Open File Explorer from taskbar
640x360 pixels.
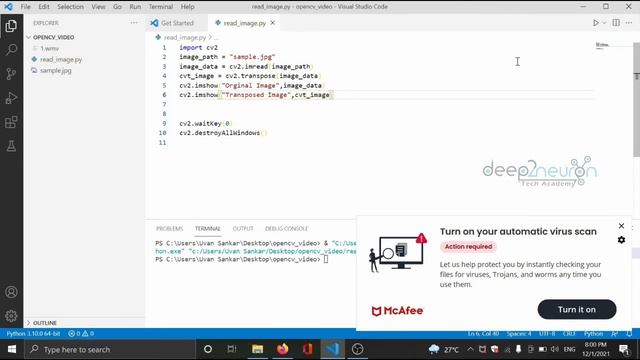click(257, 349)
